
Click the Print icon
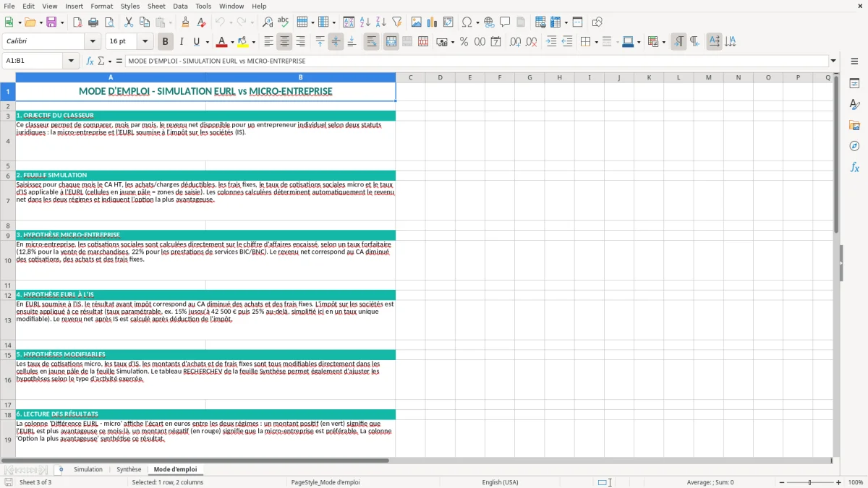click(93, 22)
